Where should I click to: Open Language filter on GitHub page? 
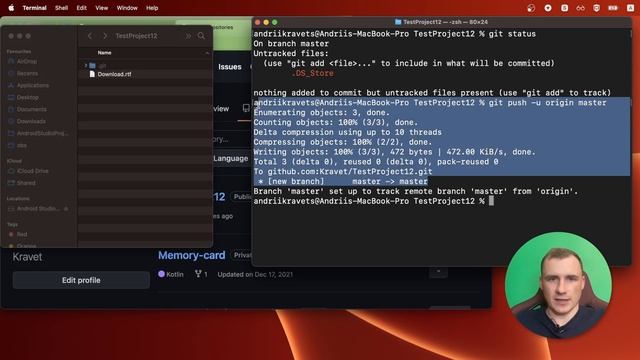pyautogui.click(x=231, y=158)
